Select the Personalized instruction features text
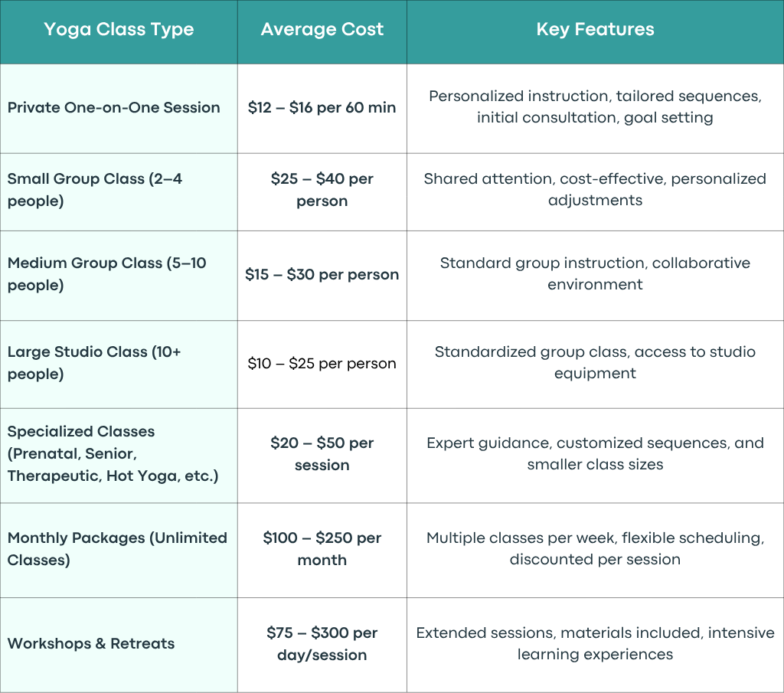Screen dimensions: 784x693 pos(595,106)
